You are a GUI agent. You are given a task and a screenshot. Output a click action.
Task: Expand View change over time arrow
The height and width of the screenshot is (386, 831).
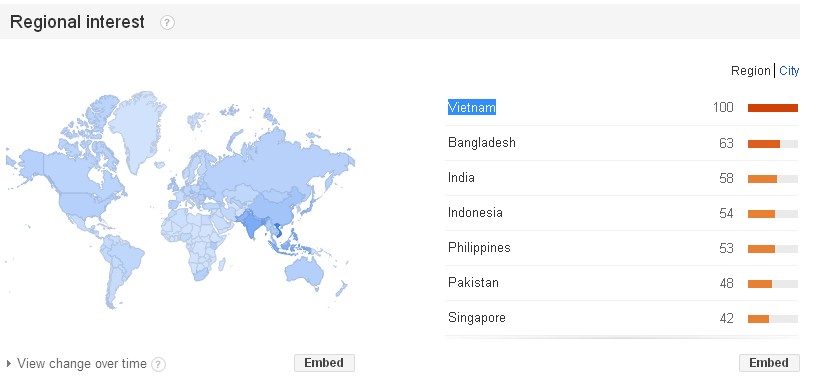coord(8,364)
